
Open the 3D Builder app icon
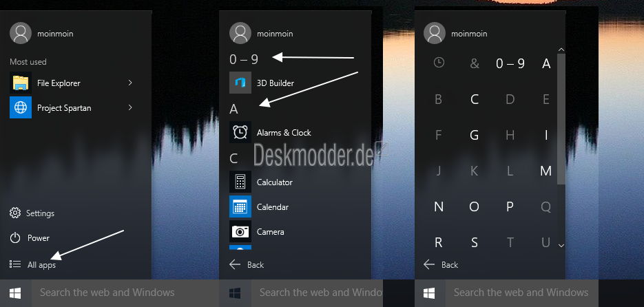(240, 83)
